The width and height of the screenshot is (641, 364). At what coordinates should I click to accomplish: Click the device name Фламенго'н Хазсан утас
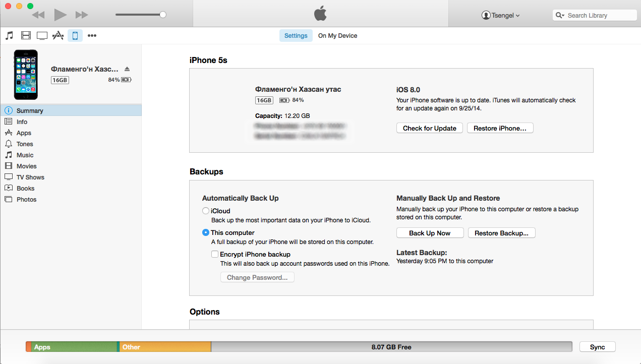coord(298,89)
